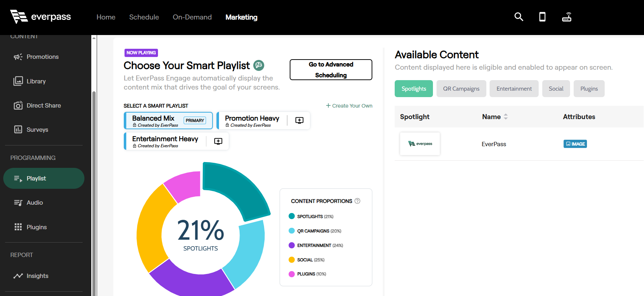Image resolution: width=644 pixels, height=296 pixels.
Task: Click the AI brain icon beside Smart Playlist title
Action: coord(259,65)
